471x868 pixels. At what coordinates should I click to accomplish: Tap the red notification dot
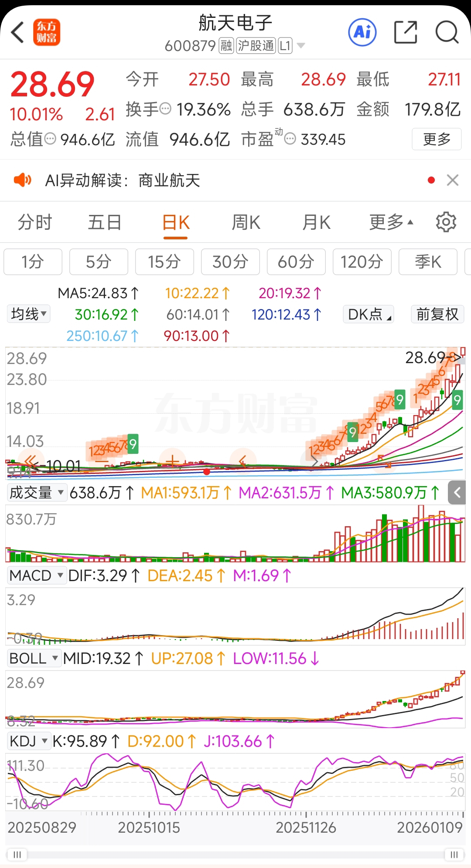(x=431, y=180)
